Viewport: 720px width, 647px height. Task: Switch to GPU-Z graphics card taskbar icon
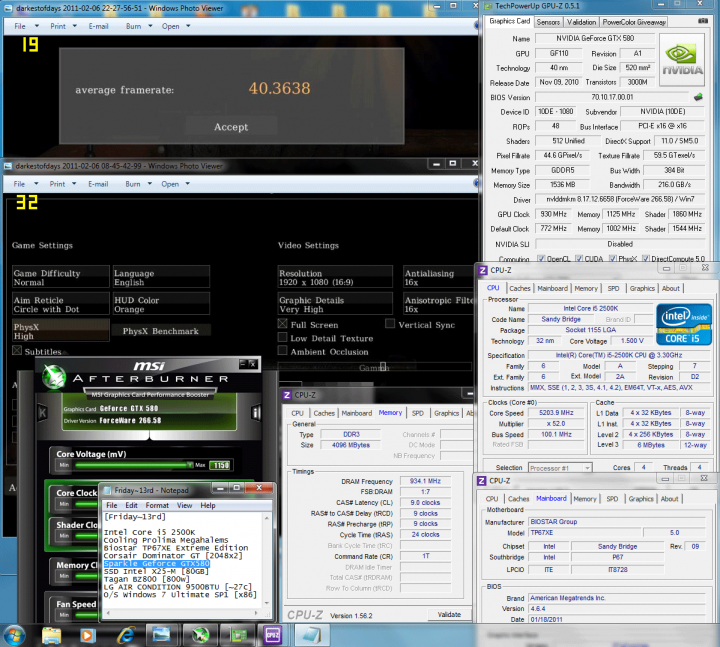pos(238,636)
